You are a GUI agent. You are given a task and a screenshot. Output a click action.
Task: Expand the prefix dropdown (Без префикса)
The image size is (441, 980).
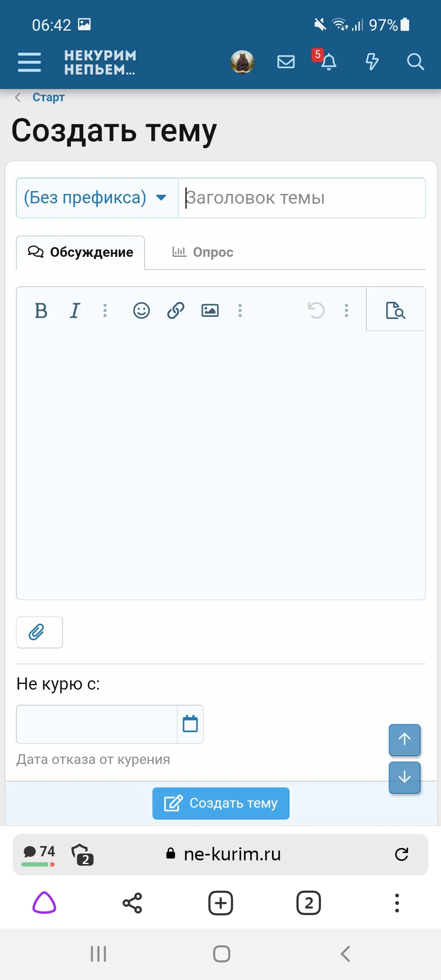(x=97, y=198)
